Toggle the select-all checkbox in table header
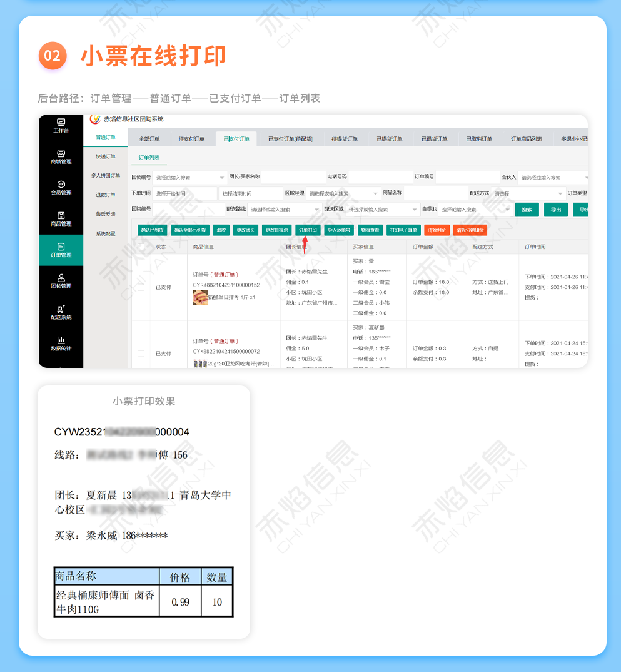Image resolution: width=621 pixels, height=672 pixels. click(141, 247)
